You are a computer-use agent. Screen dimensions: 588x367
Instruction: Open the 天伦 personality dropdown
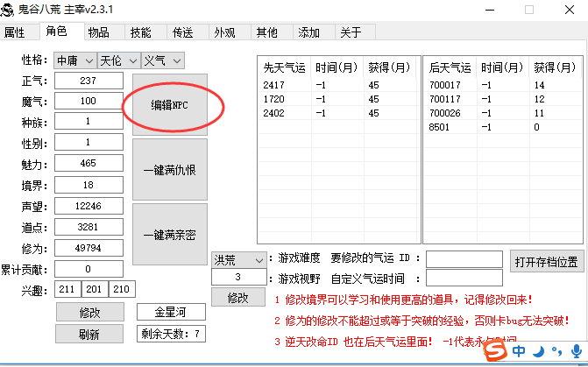(119, 60)
